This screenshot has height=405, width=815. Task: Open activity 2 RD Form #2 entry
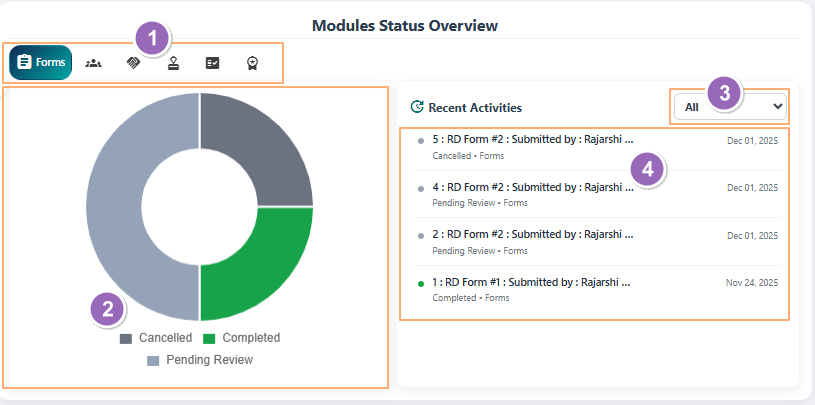point(532,235)
